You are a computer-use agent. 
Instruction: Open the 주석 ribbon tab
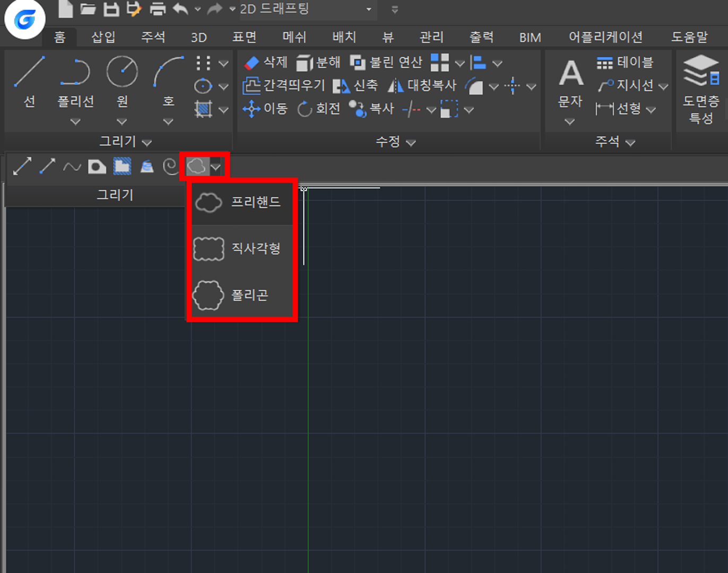153,37
